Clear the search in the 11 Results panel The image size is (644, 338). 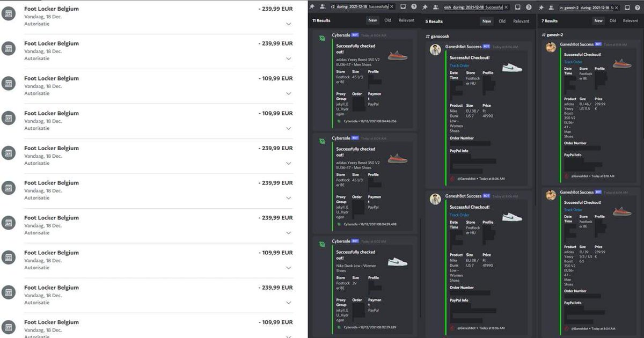point(391,7)
